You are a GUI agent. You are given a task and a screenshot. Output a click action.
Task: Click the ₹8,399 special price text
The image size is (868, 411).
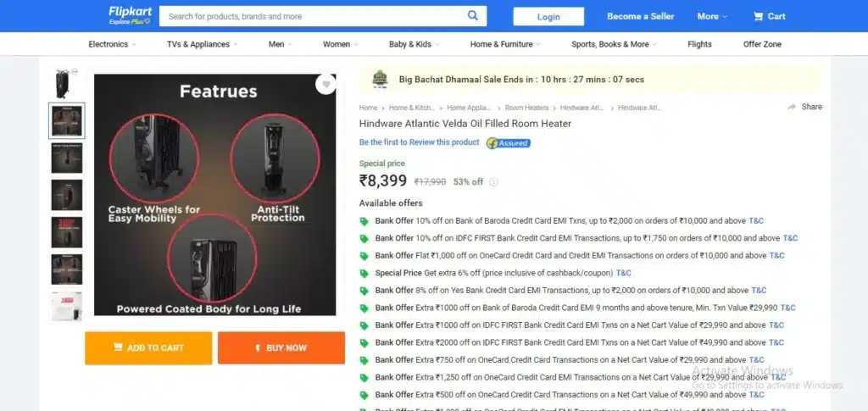tap(383, 181)
